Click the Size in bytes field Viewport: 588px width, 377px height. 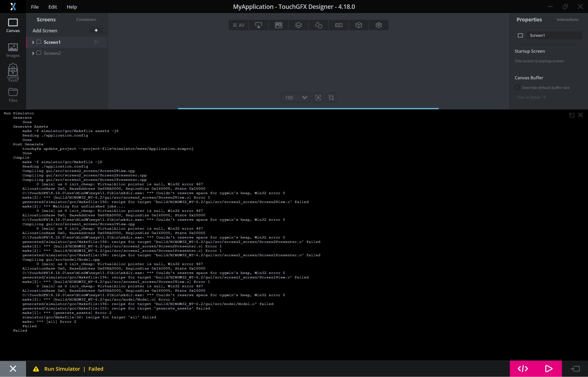click(x=531, y=97)
